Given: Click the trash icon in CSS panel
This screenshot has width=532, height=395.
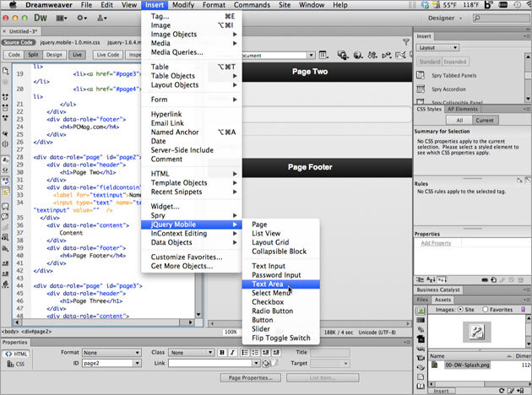Looking at the screenshot, I should click(x=520, y=280).
